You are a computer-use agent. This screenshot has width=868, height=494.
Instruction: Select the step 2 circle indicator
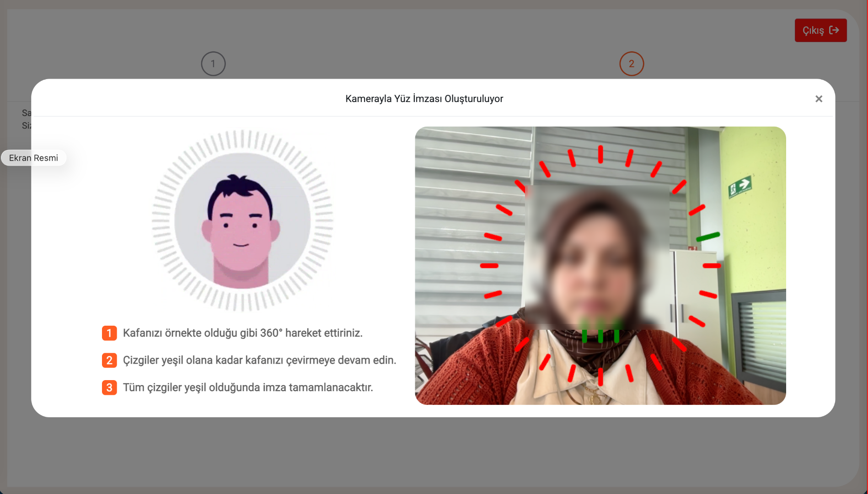pyautogui.click(x=631, y=64)
